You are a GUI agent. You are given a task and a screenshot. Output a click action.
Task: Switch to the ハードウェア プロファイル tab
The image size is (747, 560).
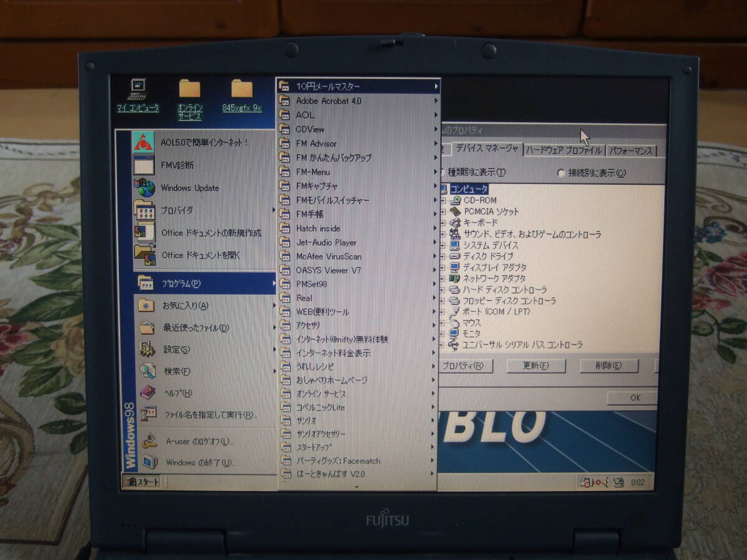[x=563, y=151]
